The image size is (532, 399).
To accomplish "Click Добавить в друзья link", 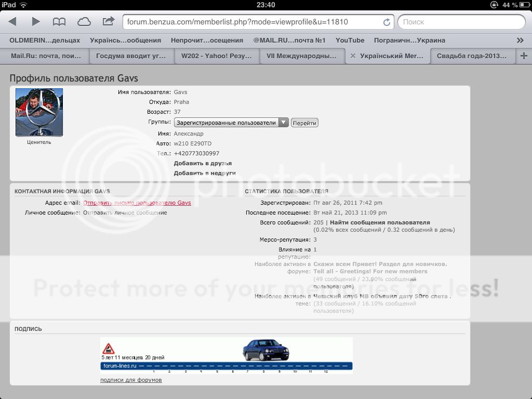I will (203, 163).
